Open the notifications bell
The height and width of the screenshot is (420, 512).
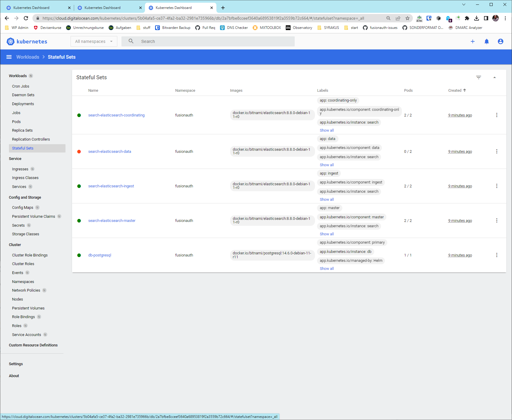click(486, 41)
